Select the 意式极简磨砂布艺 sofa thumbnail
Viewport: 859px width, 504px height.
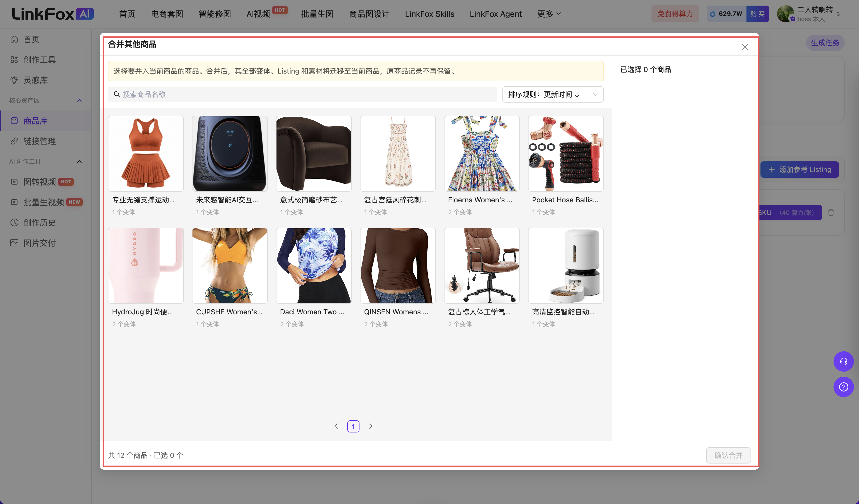(x=314, y=154)
